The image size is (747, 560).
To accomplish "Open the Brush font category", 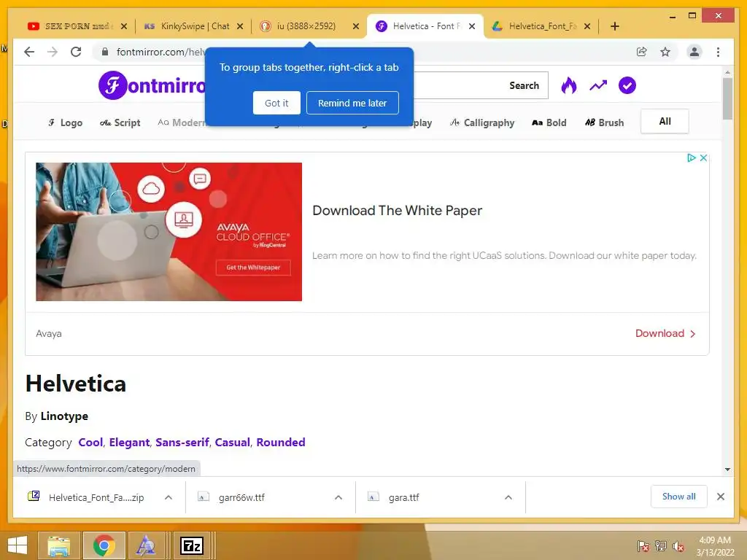I will (604, 122).
